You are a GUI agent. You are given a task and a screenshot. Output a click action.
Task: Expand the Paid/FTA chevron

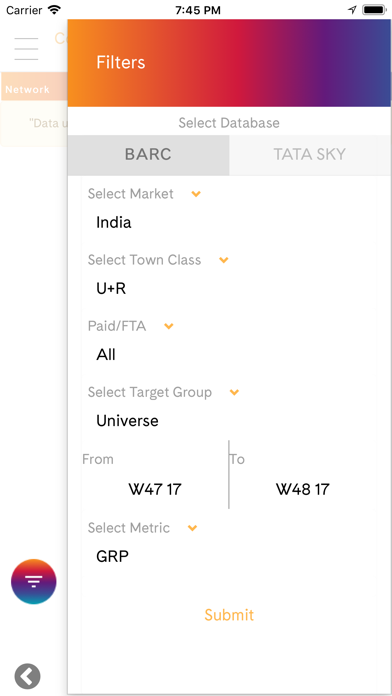pyautogui.click(x=169, y=326)
